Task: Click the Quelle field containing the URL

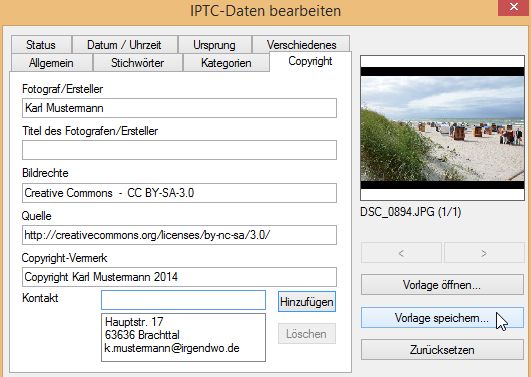Action: tap(179, 235)
